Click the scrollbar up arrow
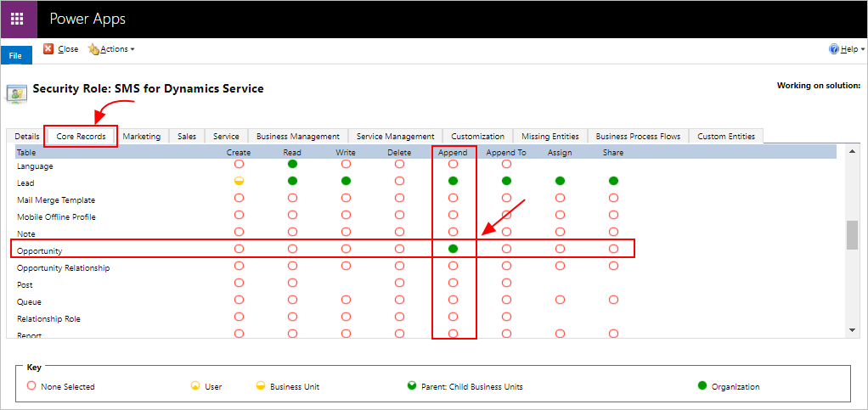The image size is (868, 410). [x=853, y=151]
